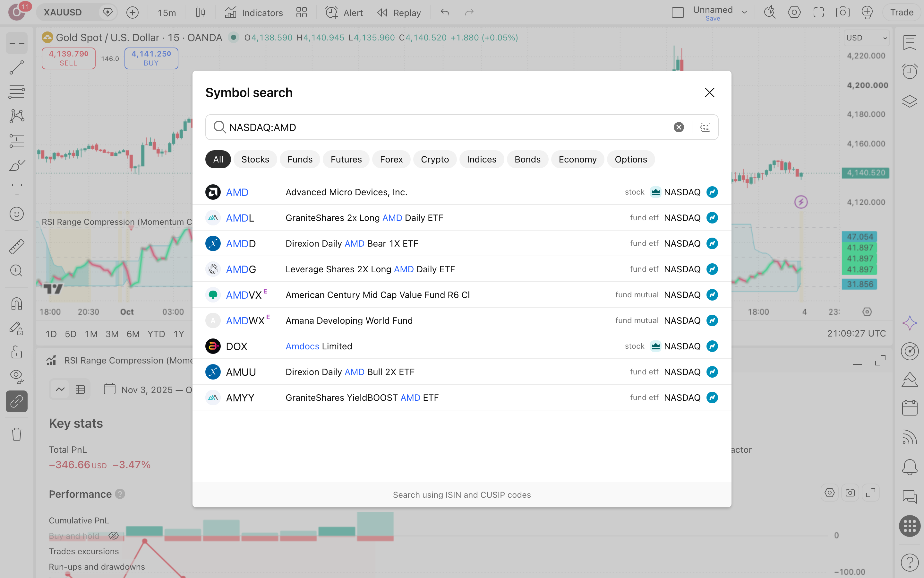Toggle magnet mode in left toolbar
This screenshot has height=578, width=924.
(16, 303)
